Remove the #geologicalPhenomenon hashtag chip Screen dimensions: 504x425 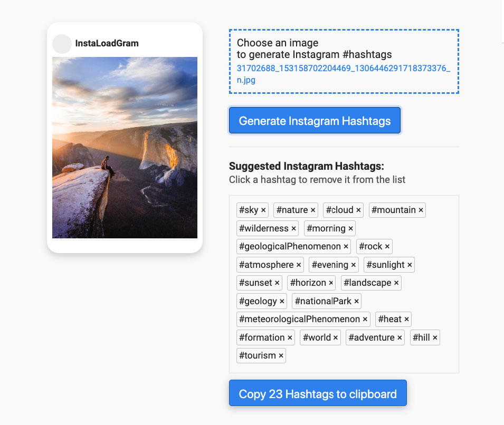pos(293,246)
